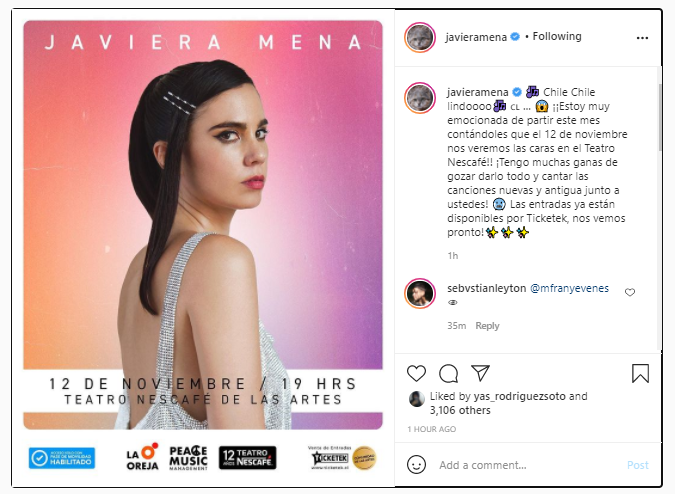
Task: Save the post with the bookmark icon
Action: 640,374
